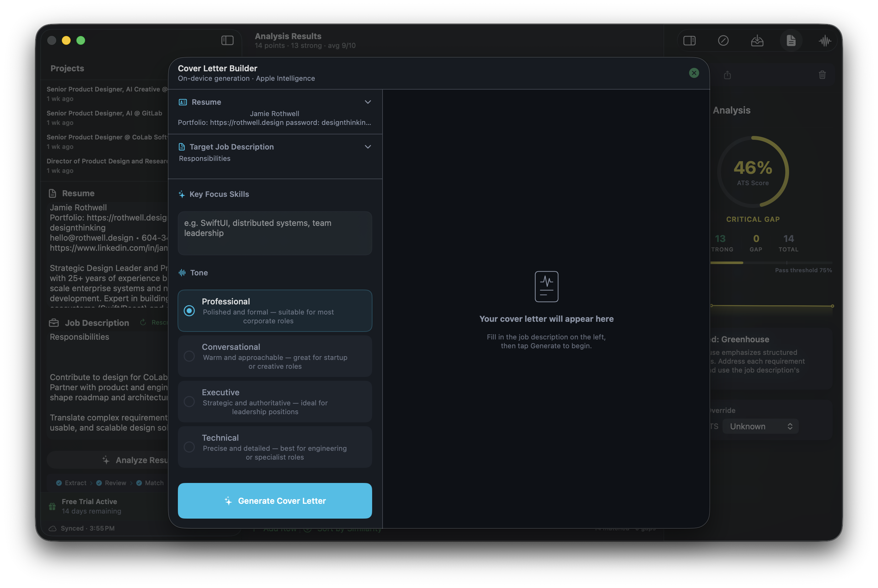
Task: Click the Analyze Resume button
Action: pyautogui.click(x=108, y=460)
